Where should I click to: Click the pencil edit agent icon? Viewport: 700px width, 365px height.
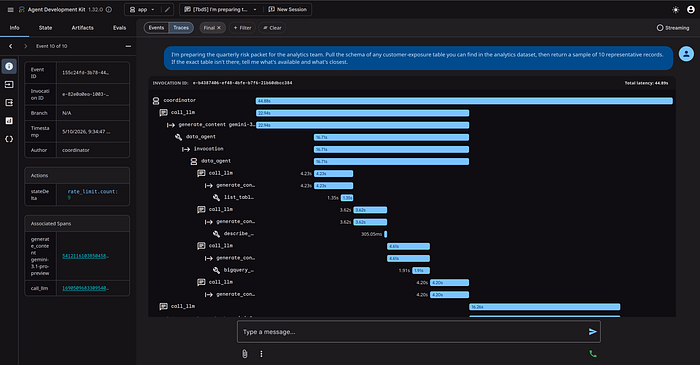(167, 9)
